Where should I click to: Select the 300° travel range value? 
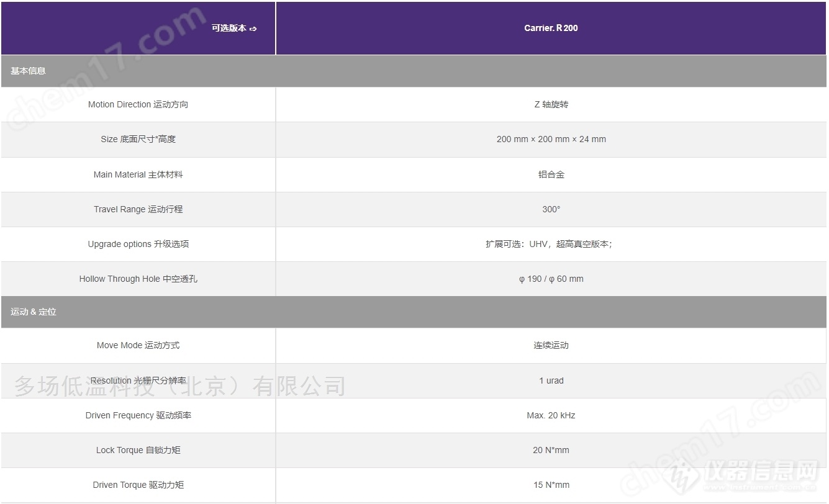tap(551, 209)
